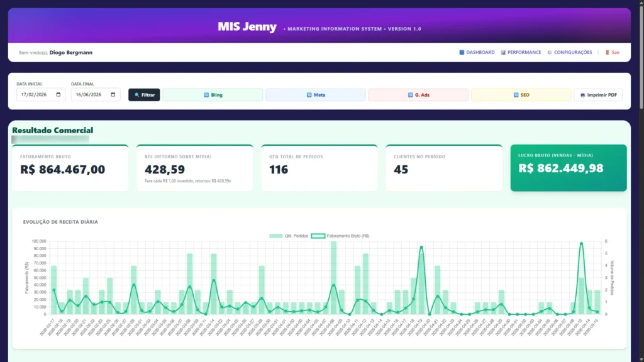Switch to the Meta tab
Viewport: 644px width, 362px height.
tap(316, 95)
